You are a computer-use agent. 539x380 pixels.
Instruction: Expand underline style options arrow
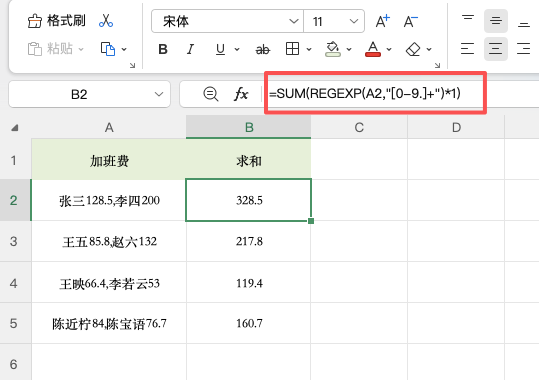[237, 49]
